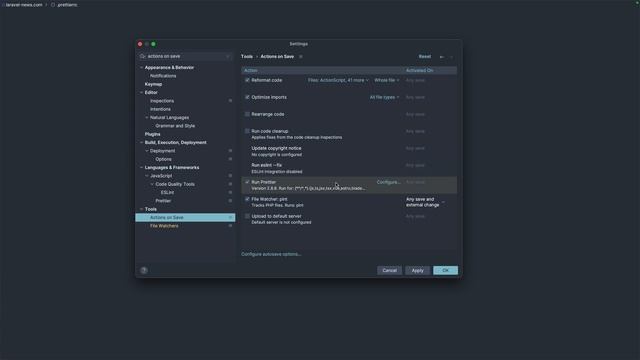Open the All file types dropdown
The height and width of the screenshot is (360, 640).
pos(384,97)
